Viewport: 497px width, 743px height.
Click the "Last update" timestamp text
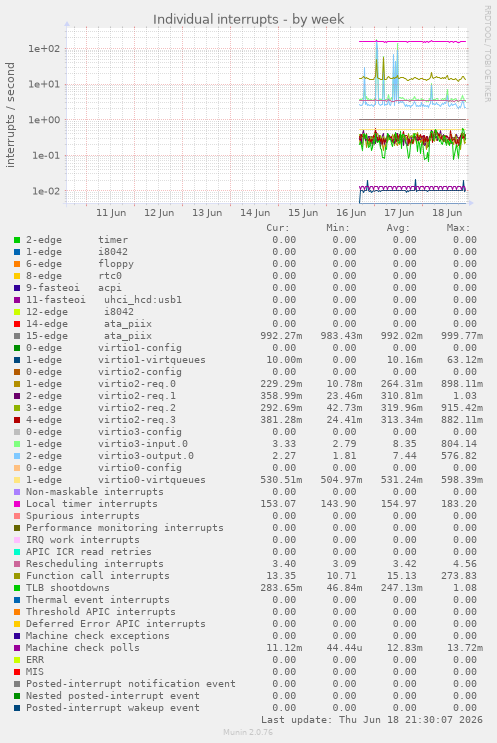pyautogui.click(x=372, y=720)
